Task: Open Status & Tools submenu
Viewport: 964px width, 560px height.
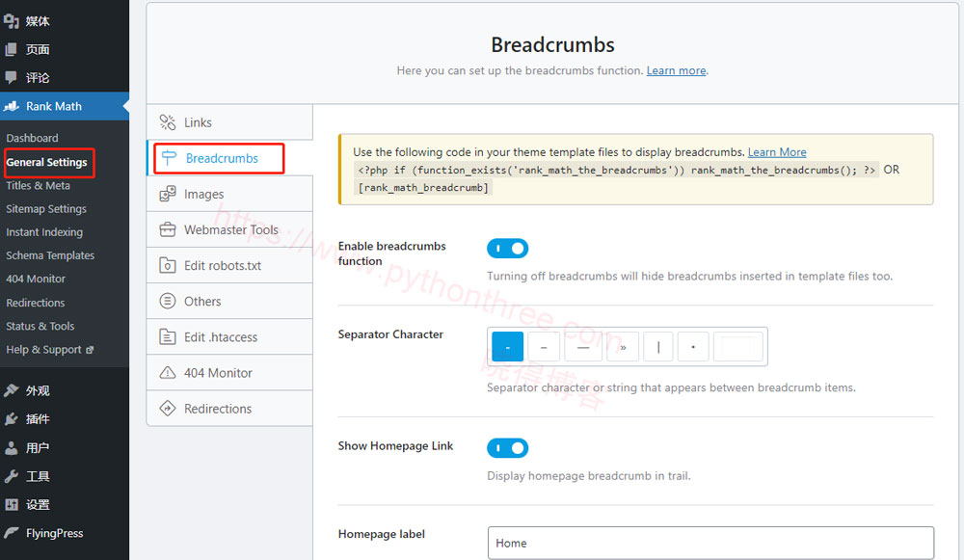Action: pyautogui.click(x=40, y=327)
